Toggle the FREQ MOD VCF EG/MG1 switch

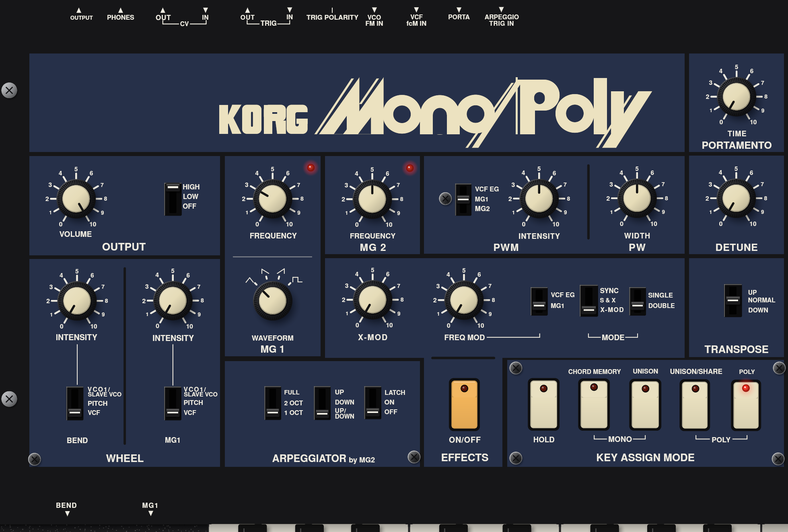(539, 301)
